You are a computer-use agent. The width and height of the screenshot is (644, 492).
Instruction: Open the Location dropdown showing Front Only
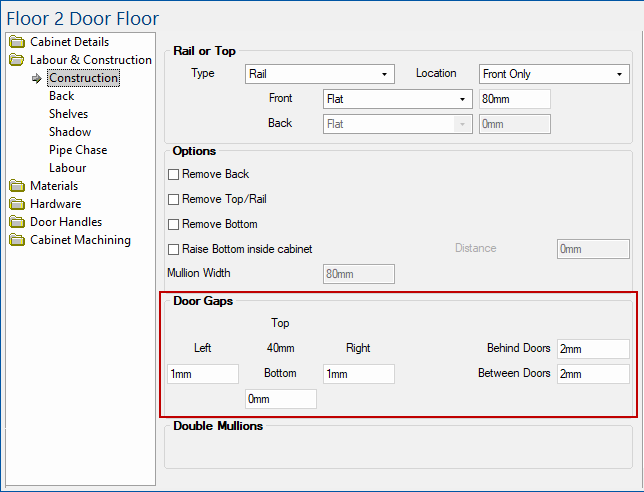552,74
